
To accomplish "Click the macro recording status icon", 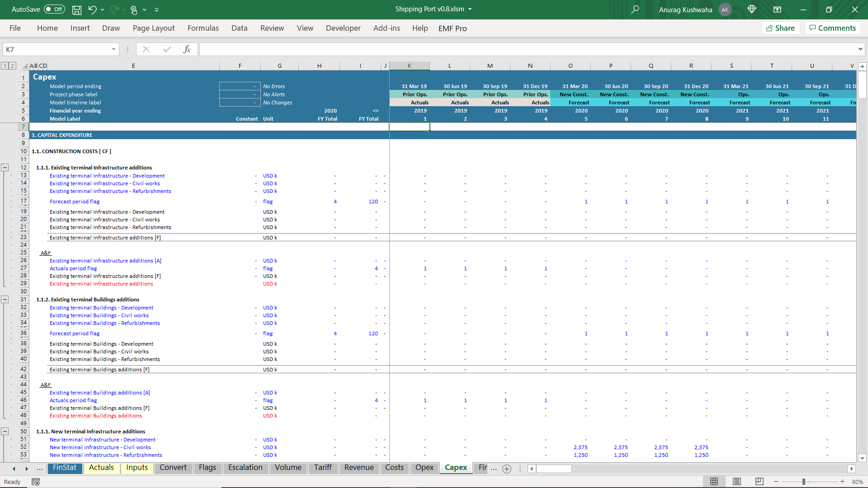I will [x=36, y=482].
